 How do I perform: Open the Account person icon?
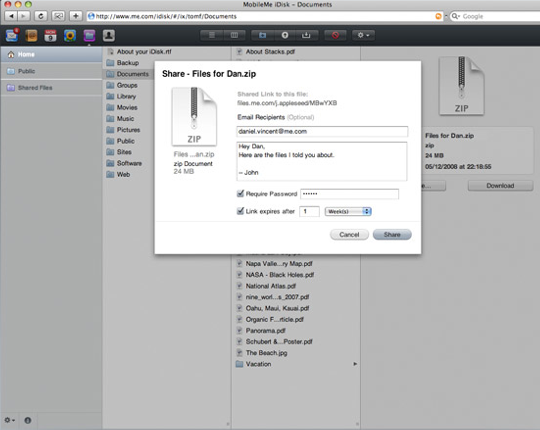[108, 35]
